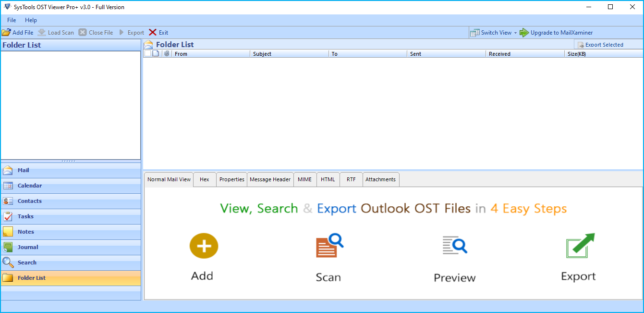Sort by the From column header
The image size is (644, 313).
(211, 54)
